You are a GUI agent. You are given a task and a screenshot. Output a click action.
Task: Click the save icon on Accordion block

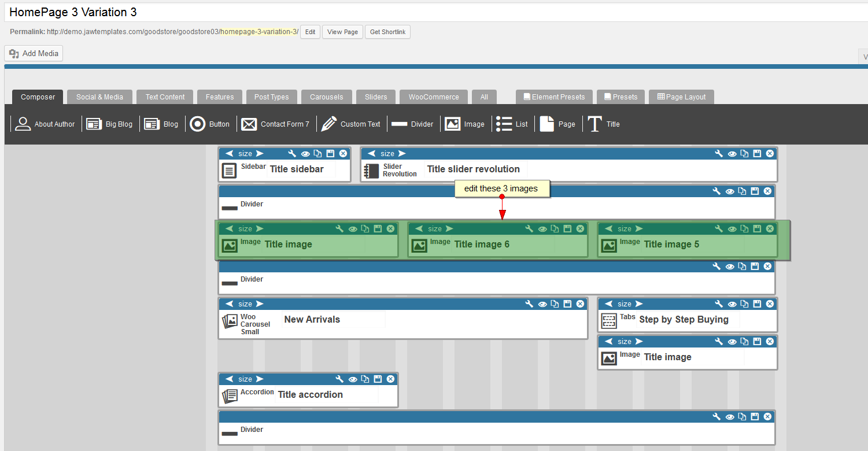click(x=378, y=379)
